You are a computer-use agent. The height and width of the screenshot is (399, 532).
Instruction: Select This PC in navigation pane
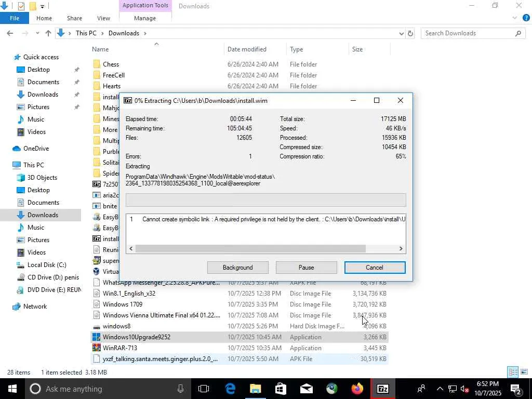click(33, 165)
